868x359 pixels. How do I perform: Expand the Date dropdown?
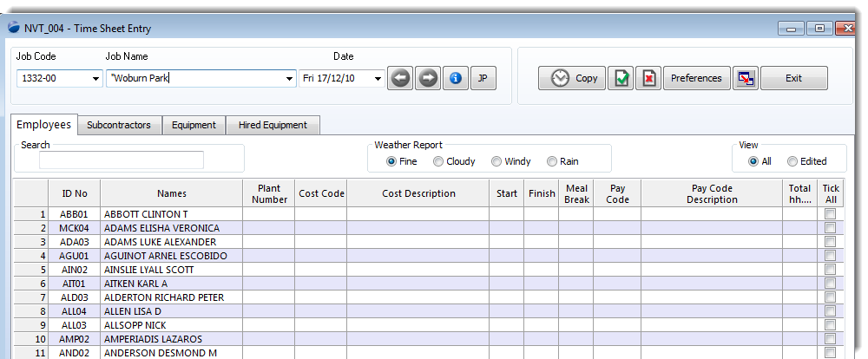click(378, 79)
